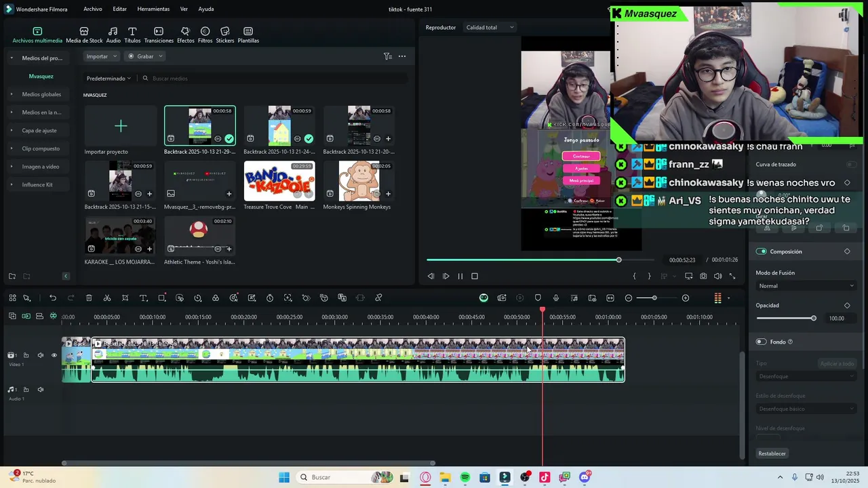Collapse the media sidebar with arrow icon
868x488 pixels.
click(x=66, y=276)
